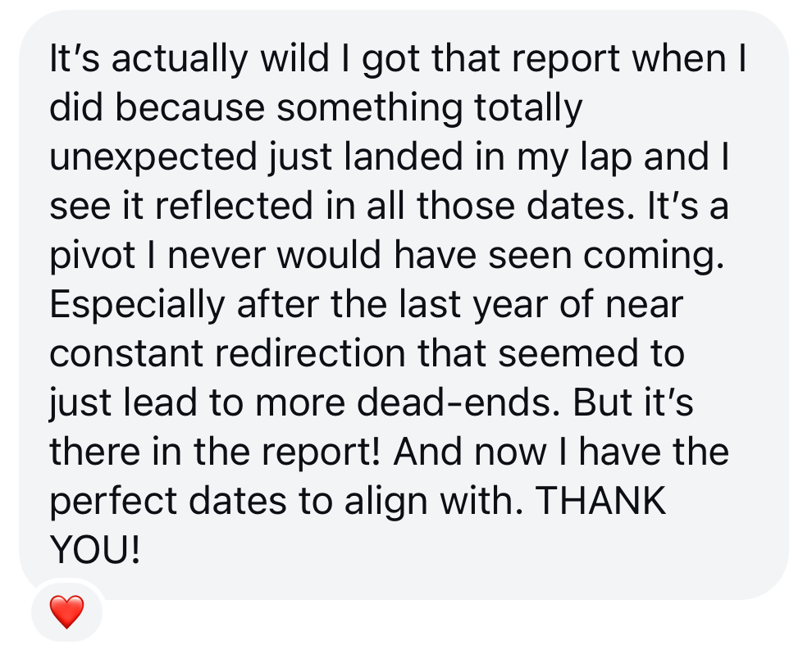
Task: Click the phrase "last year" in the message
Action: point(472,304)
